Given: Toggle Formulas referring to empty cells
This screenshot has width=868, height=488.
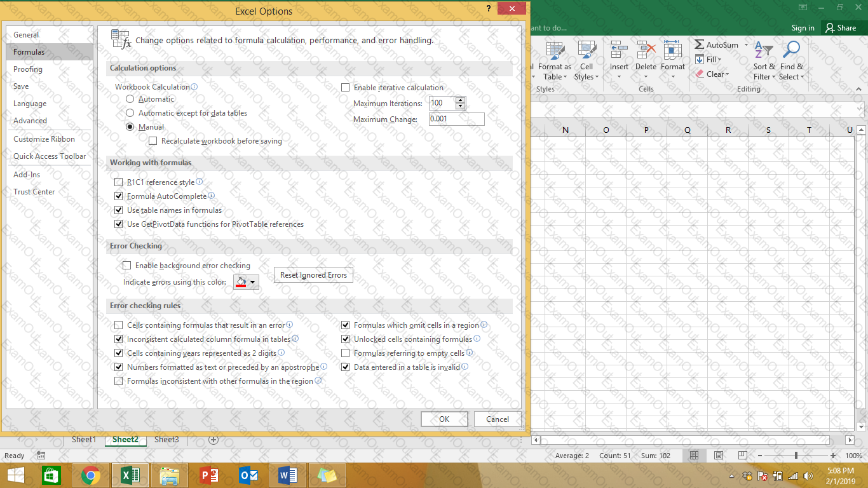Looking at the screenshot, I should 346,353.
